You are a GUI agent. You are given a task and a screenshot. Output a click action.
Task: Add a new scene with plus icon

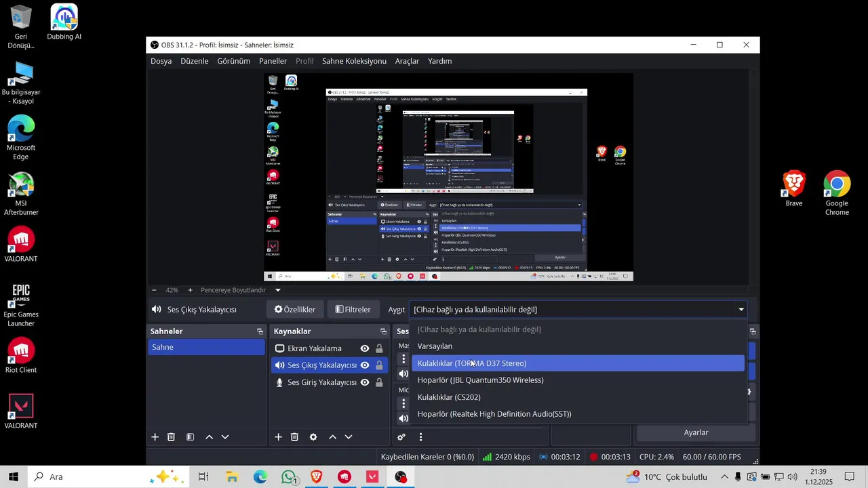pyautogui.click(x=155, y=437)
